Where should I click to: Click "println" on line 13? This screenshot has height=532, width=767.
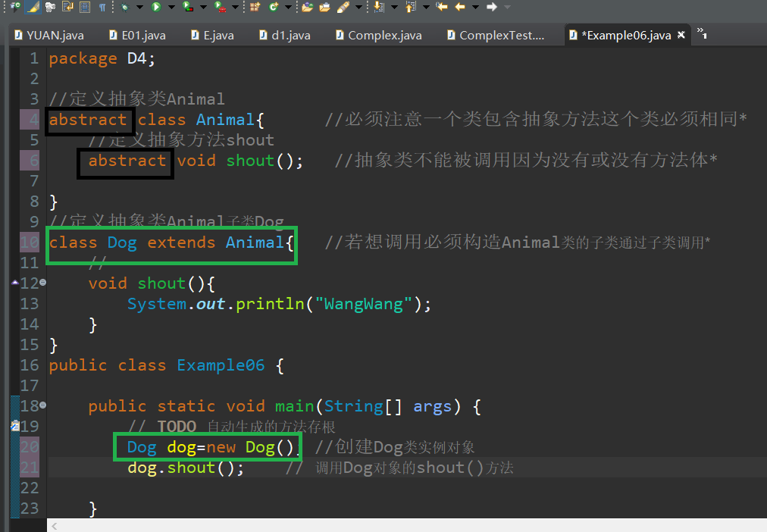[x=270, y=304]
